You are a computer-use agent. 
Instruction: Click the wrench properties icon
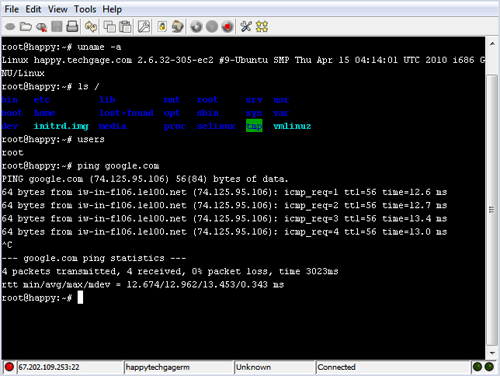(144, 27)
